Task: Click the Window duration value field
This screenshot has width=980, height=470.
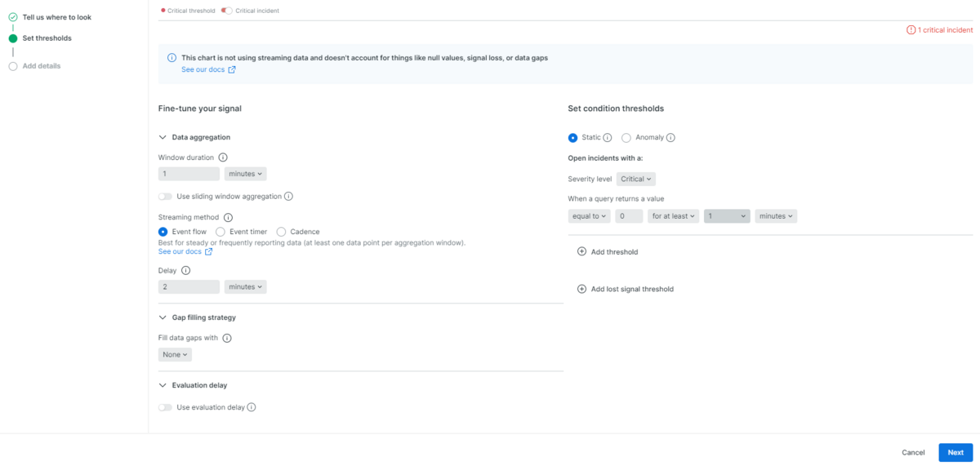Action: pos(189,174)
